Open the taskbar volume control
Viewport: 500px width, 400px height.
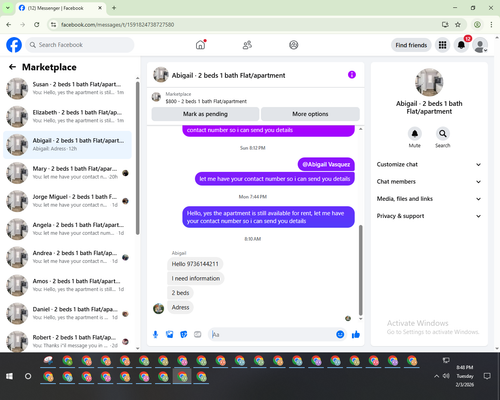pyautogui.click(x=446, y=376)
